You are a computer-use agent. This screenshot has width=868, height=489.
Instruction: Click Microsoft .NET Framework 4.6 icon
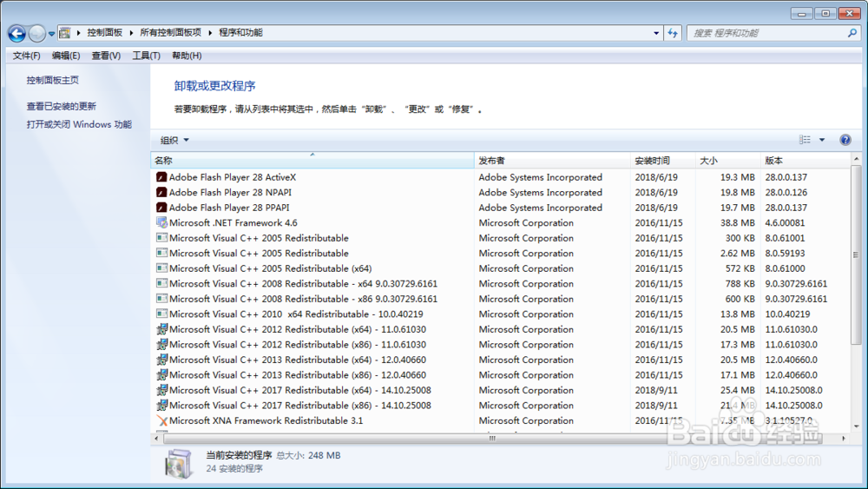point(161,222)
